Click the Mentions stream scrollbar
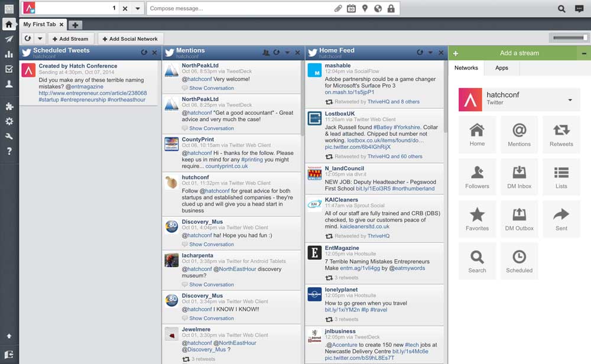 (302, 98)
